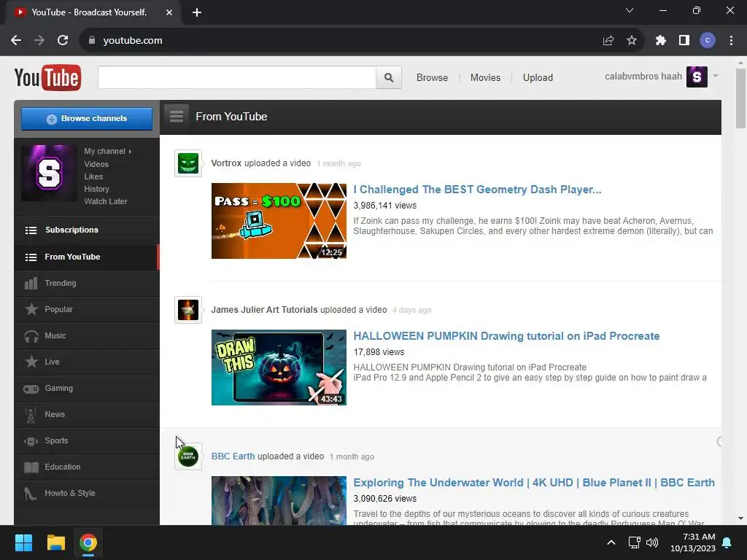This screenshot has width=747, height=560.
Task: Open a new browser tab
Action: [197, 12]
